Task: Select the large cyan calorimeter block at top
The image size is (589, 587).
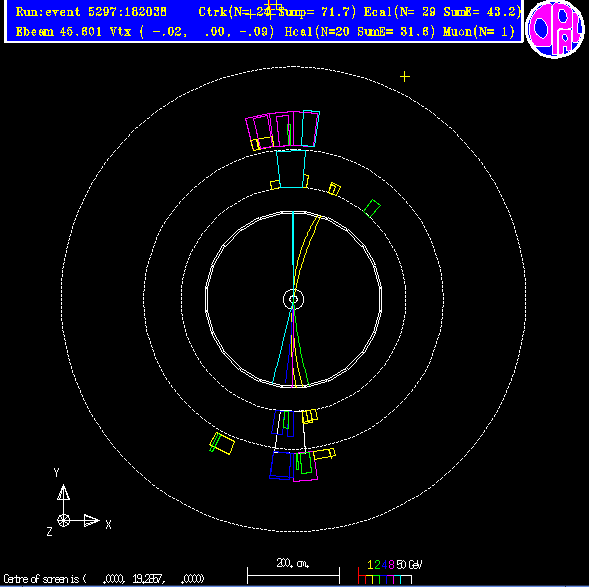Action: [x=291, y=169]
